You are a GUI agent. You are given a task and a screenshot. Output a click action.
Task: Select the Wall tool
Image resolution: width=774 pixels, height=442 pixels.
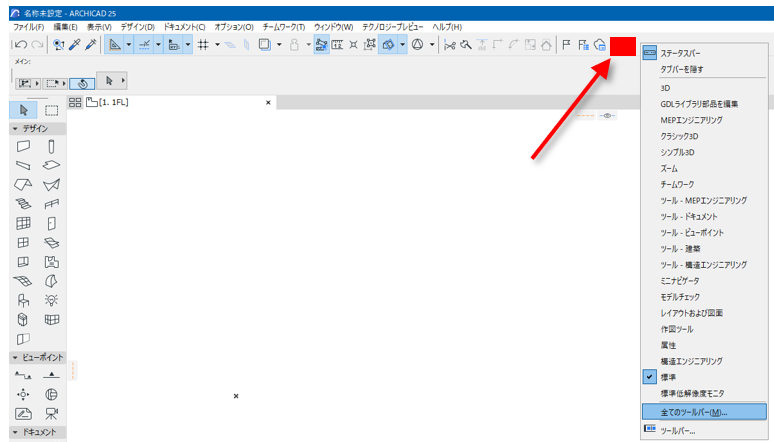pos(23,146)
